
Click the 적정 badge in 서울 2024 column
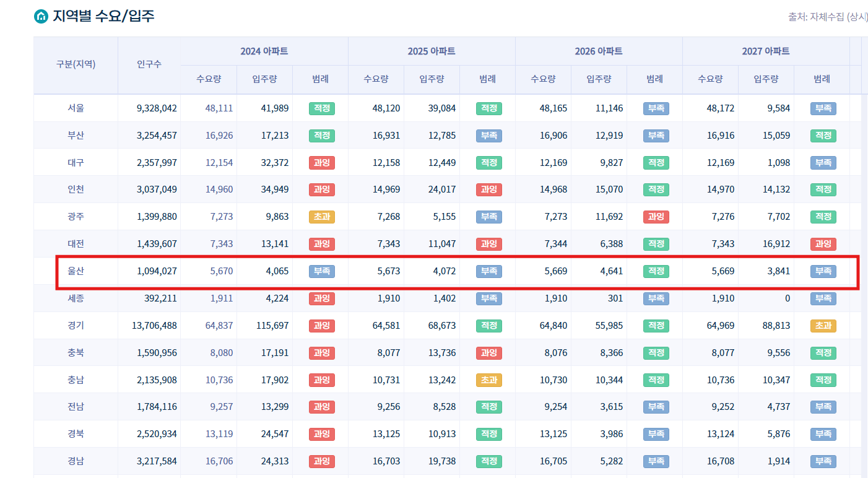point(322,108)
